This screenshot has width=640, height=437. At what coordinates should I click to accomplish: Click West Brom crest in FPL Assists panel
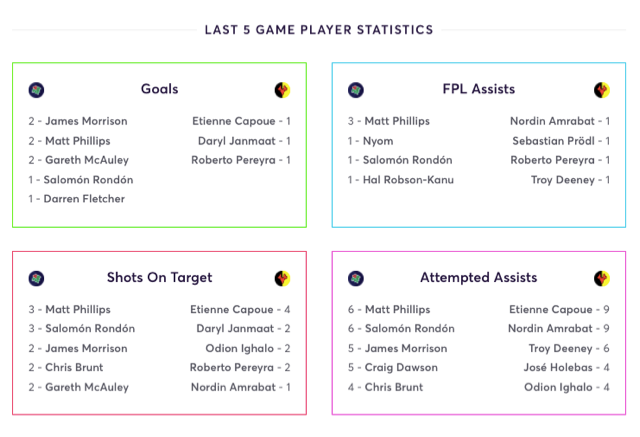click(356, 90)
